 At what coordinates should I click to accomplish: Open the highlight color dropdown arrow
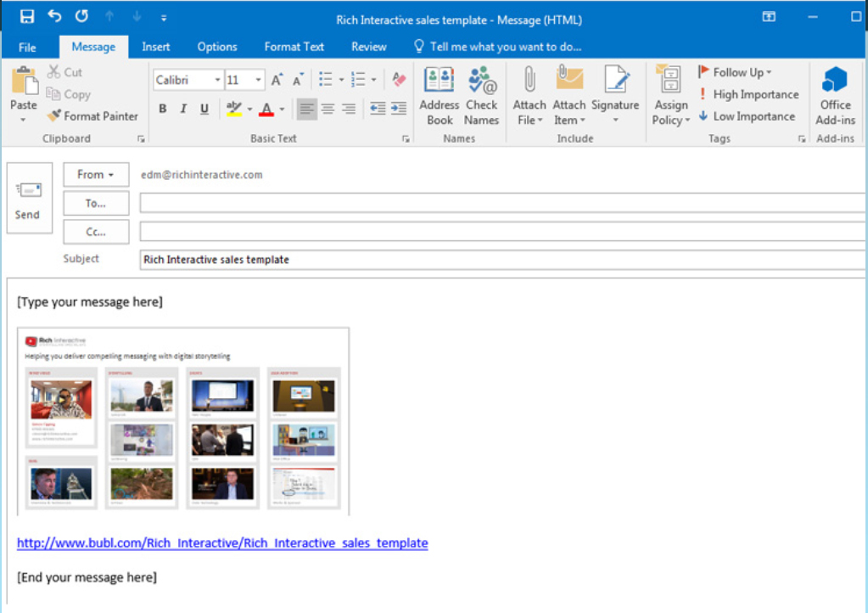[x=249, y=109]
